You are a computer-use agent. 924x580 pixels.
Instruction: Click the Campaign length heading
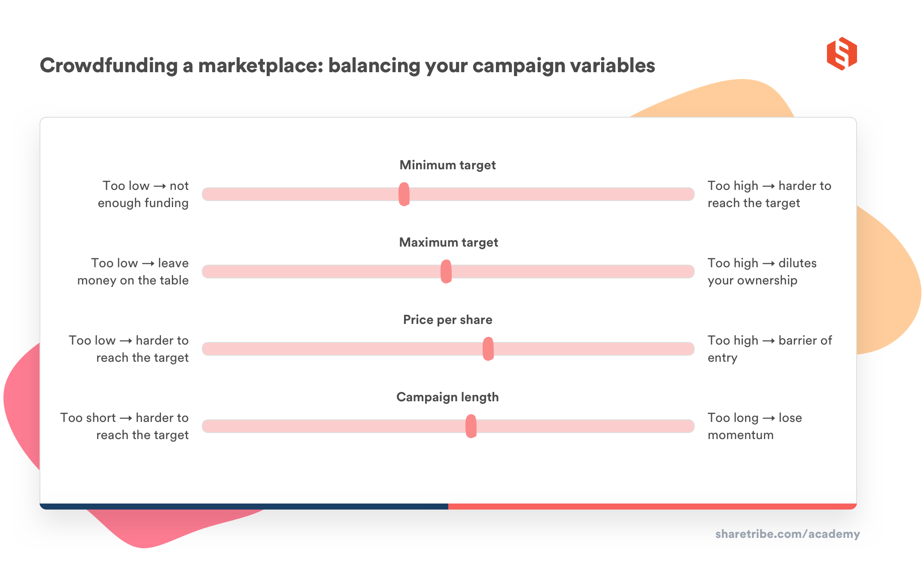(x=434, y=396)
